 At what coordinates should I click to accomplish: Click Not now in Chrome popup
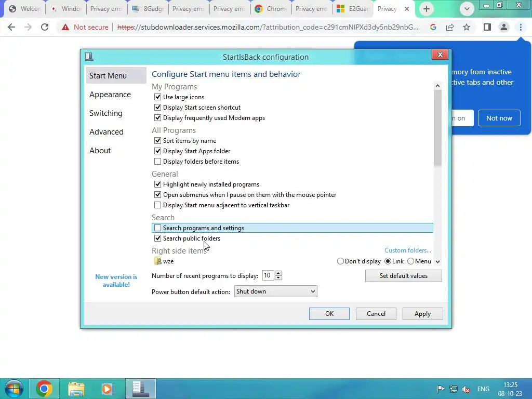pos(499,118)
